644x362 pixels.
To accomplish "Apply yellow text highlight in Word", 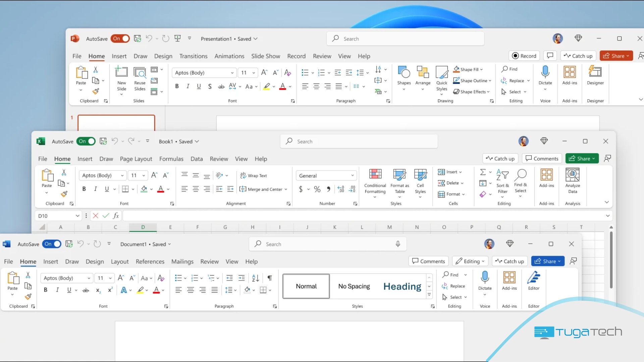I will (x=140, y=290).
